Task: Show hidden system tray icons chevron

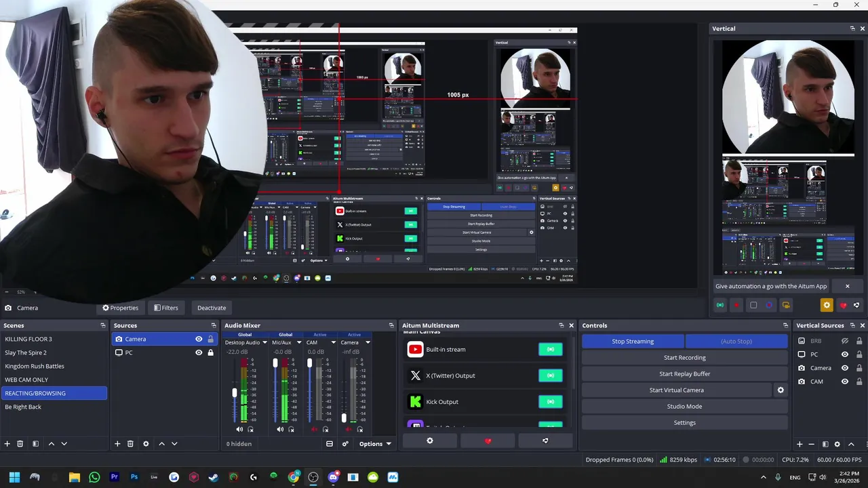Action: point(764,477)
